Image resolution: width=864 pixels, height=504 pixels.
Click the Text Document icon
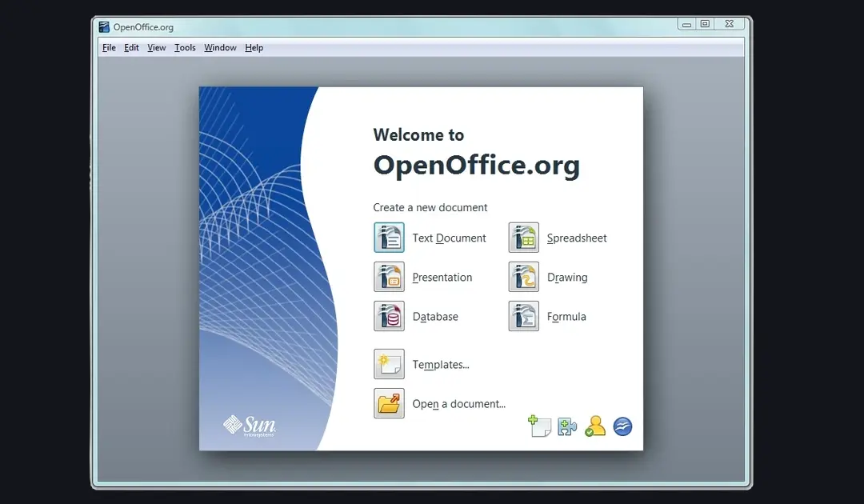389,238
